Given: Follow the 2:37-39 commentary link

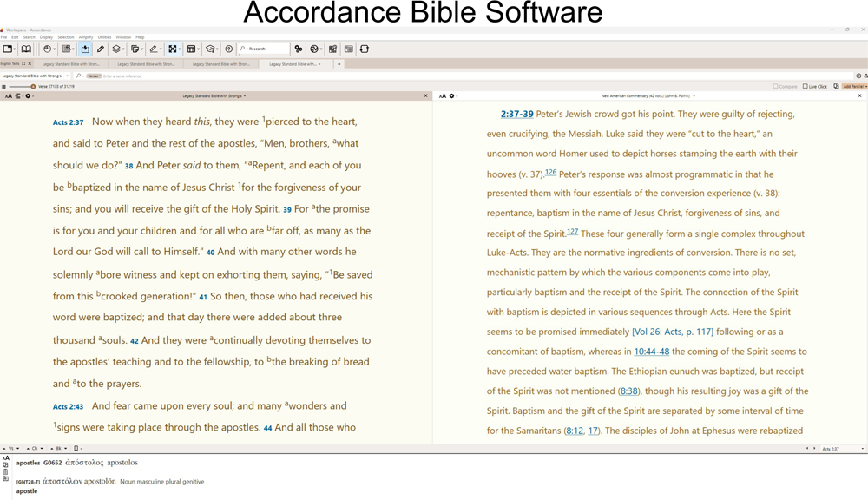Looking at the screenshot, I should click(x=517, y=114).
